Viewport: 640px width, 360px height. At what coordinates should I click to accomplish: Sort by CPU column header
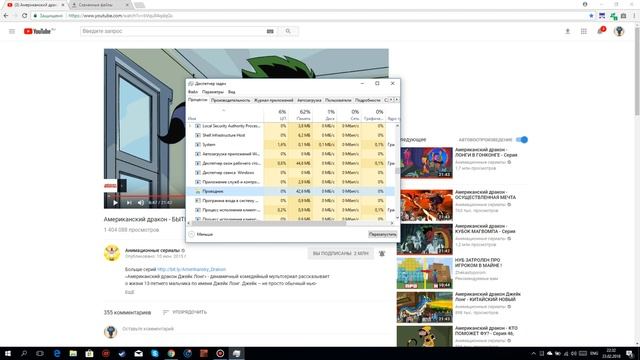click(276, 115)
